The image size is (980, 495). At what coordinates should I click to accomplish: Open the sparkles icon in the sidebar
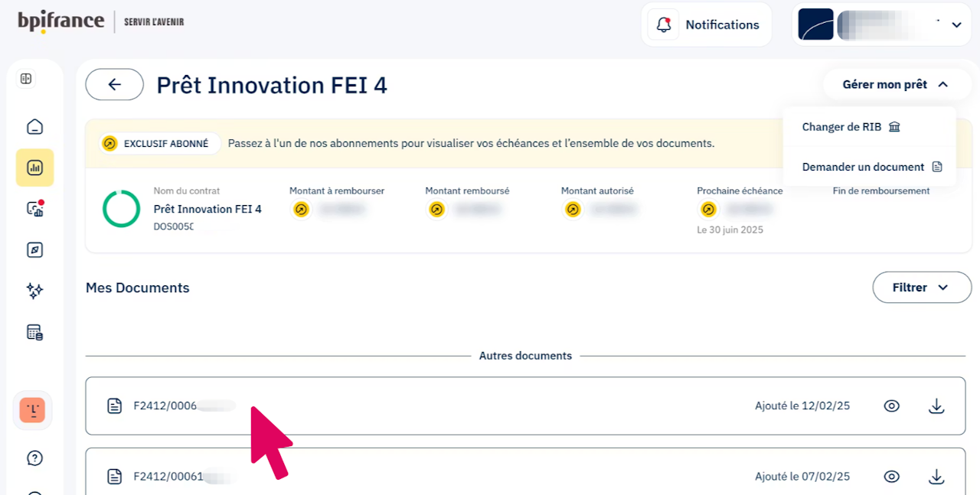34,290
